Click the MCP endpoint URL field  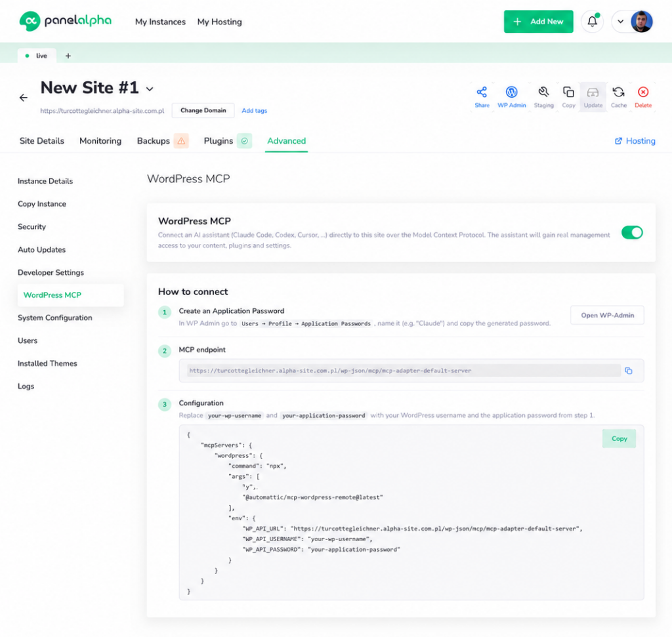click(x=404, y=371)
